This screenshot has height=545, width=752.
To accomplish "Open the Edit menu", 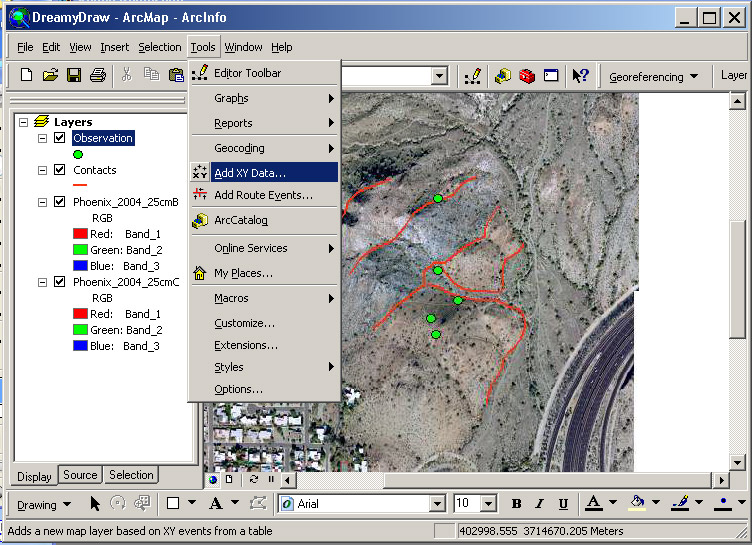I will coord(51,47).
